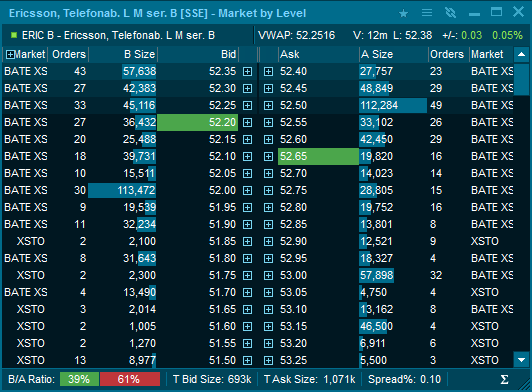532x392 pixels.
Task: Click XSTO market in the 4,750 ask row
Action: point(485,292)
